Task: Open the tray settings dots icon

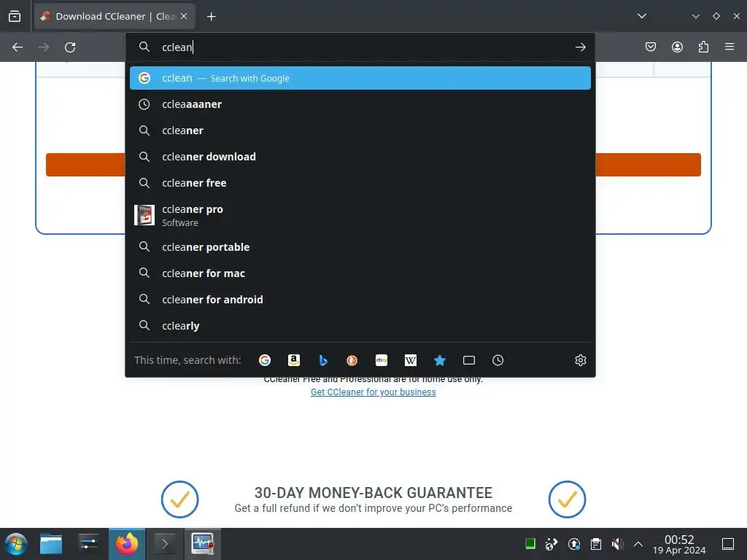Action: pyautogui.click(x=551, y=544)
